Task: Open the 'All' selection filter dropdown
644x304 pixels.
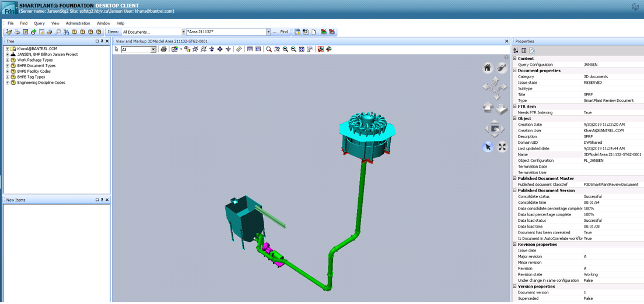Action: 153,50
